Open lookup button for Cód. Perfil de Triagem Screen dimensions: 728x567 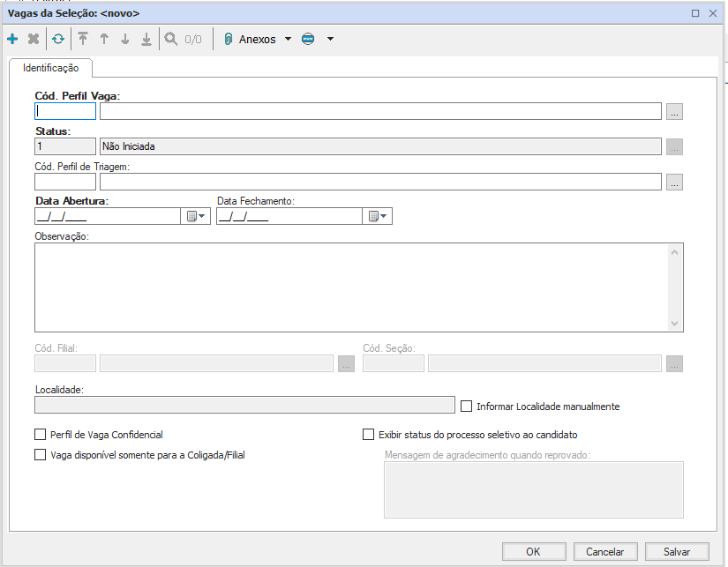point(674,183)
